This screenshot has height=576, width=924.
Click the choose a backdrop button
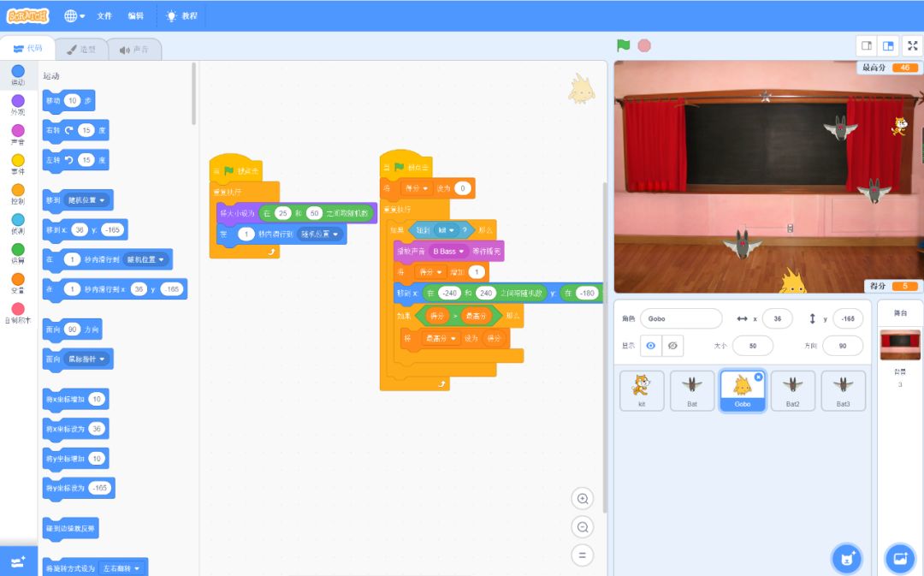[900, 558]
